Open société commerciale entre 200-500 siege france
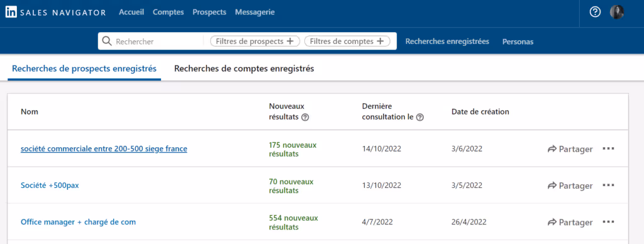 [104, 148]
